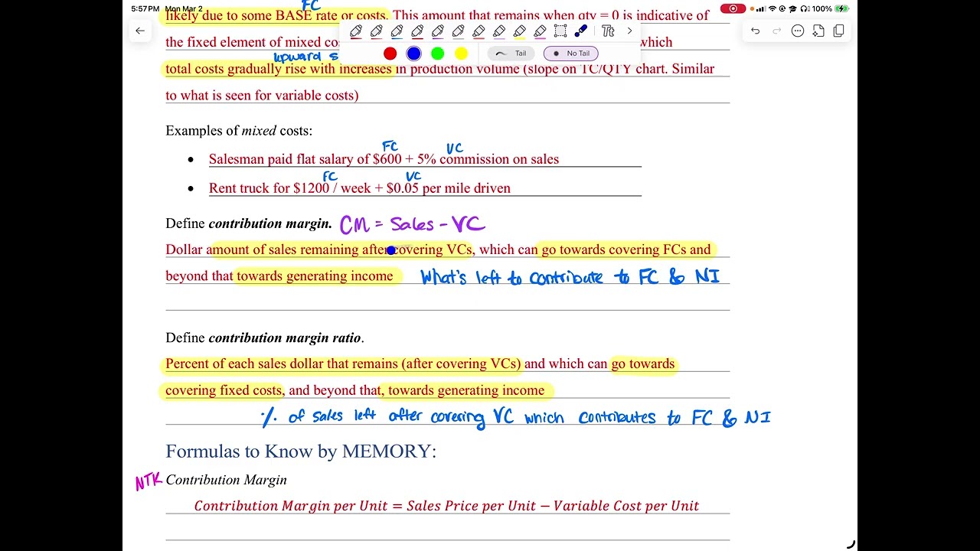Click the pink 'NTK' handwritten label

[x=149, y=481]
